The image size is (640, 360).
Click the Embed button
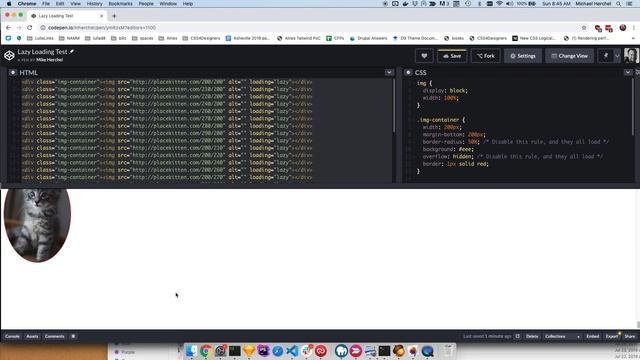point(593,336)
